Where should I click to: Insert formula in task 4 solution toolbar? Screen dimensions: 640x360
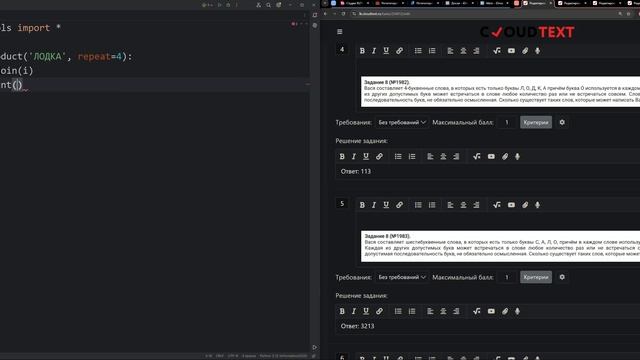tap(477, 156)
